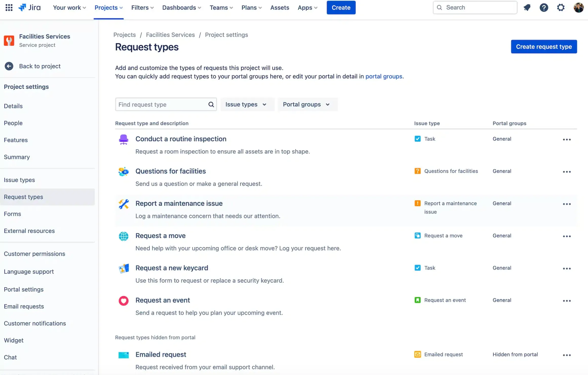This screenshot has width=588, height=375.
Task: Select Forms in the project settings sidebar
Action: click(12, 214)
